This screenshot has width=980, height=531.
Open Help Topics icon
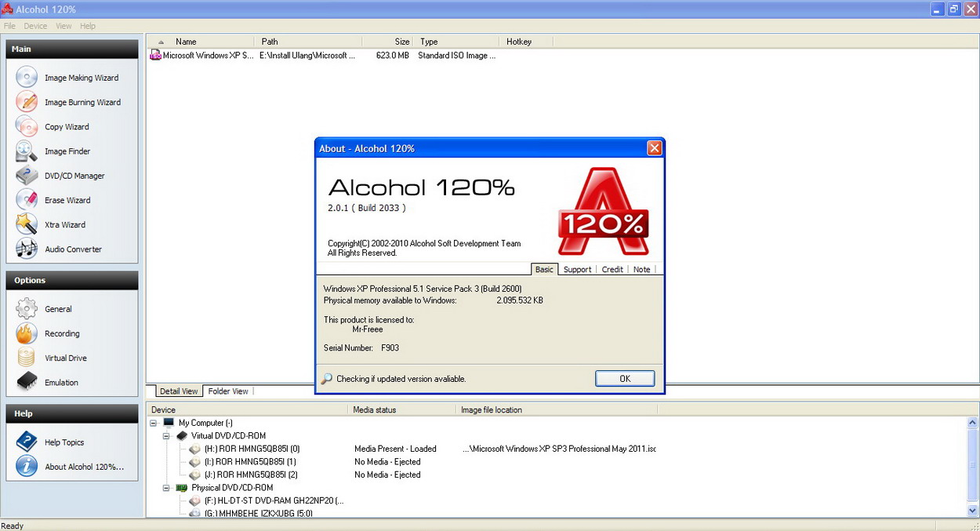[27, 442]
